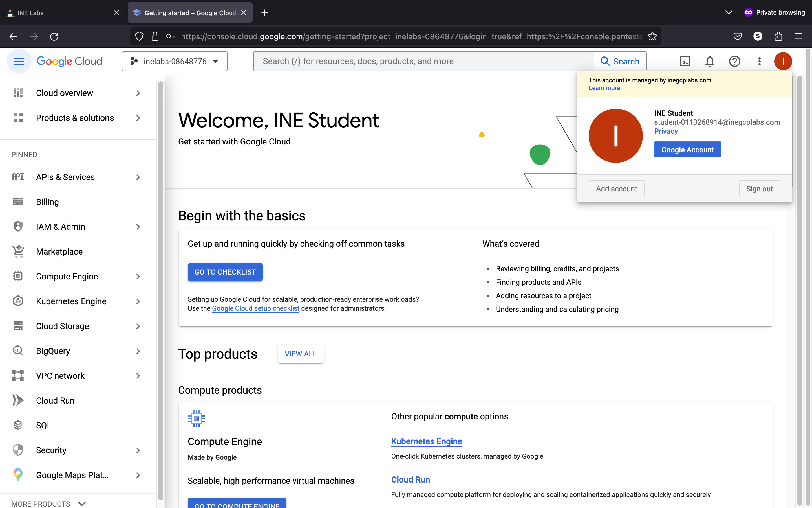This screenshot has height=508, width=812.
Task: Expand the VPC network submenu arrow
Action: tap(138, 376)
